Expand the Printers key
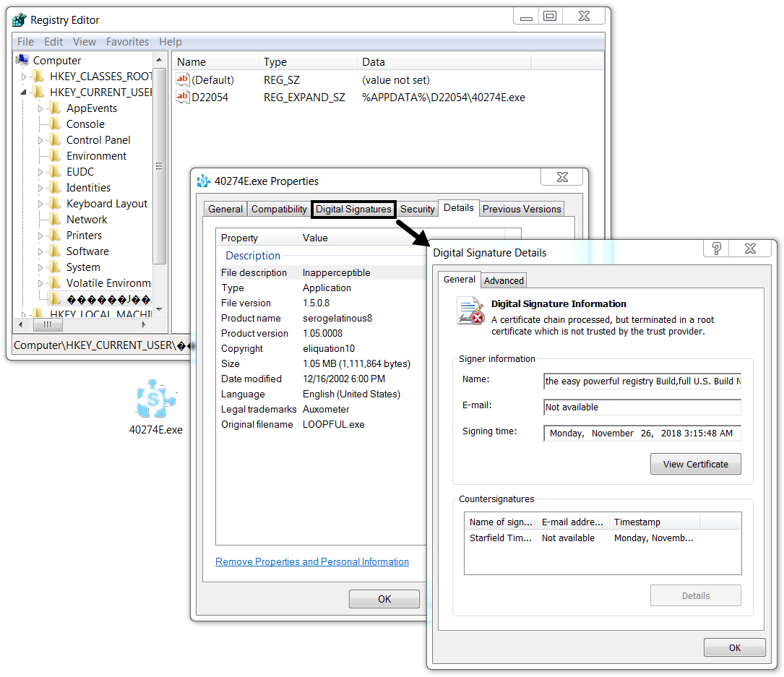The width and height of the screenshot is (784, 677). click(40, 236)
